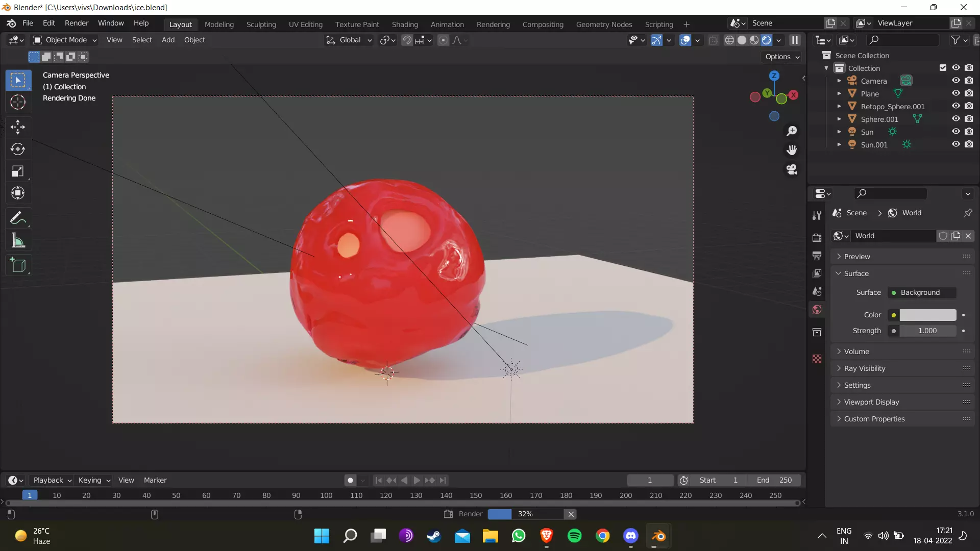Open the Render menu
Screen dimensions: 980x551
77,23
